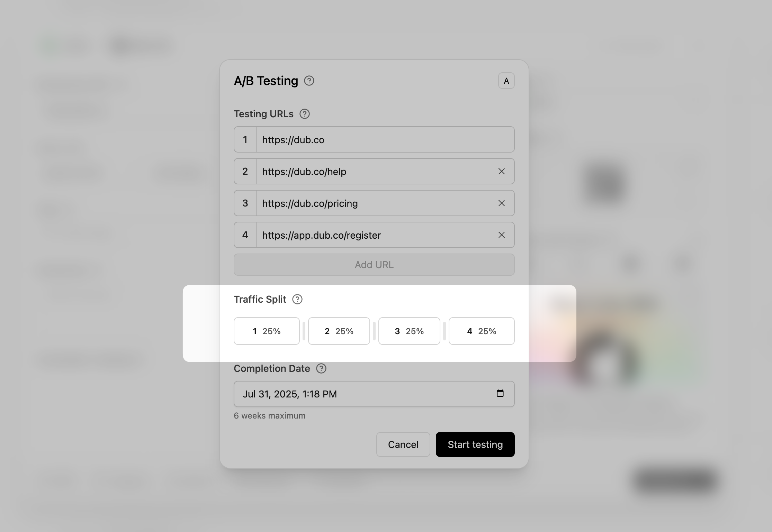Click the Completion Date input field
The height and width of the screenshot is (532, 772).
point(363,394)
